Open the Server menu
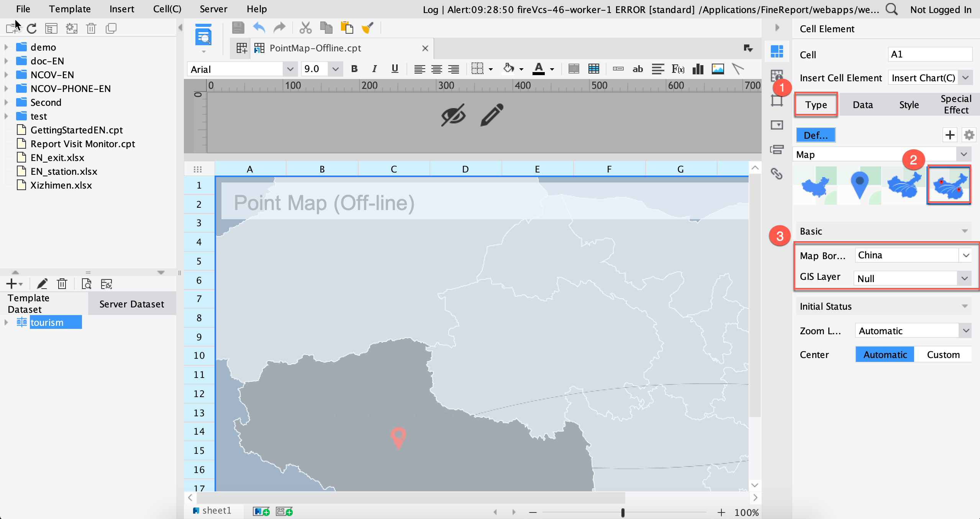 [x=213, y=9]
